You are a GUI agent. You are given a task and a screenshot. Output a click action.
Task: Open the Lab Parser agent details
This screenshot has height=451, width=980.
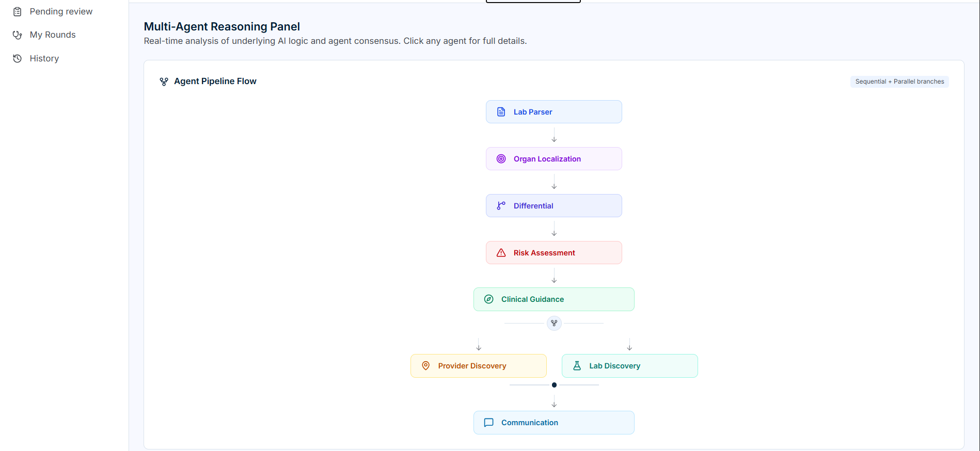point(554,112)
